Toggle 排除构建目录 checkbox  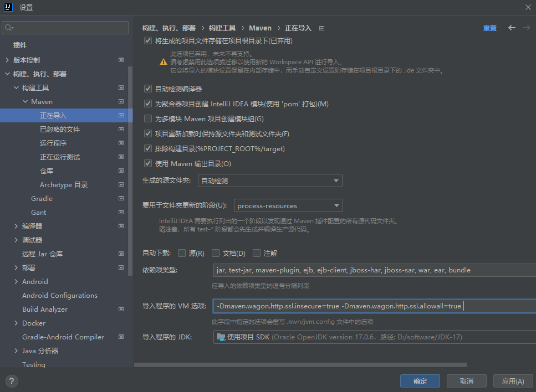147,148
